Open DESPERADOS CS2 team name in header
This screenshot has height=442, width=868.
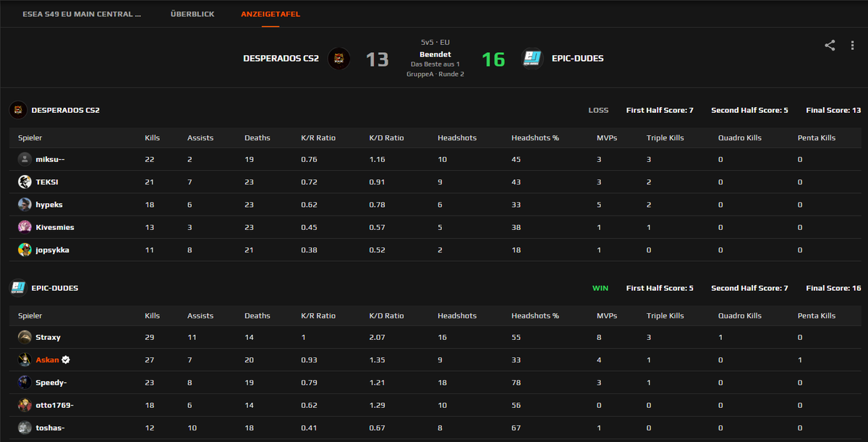coord(281,59)
